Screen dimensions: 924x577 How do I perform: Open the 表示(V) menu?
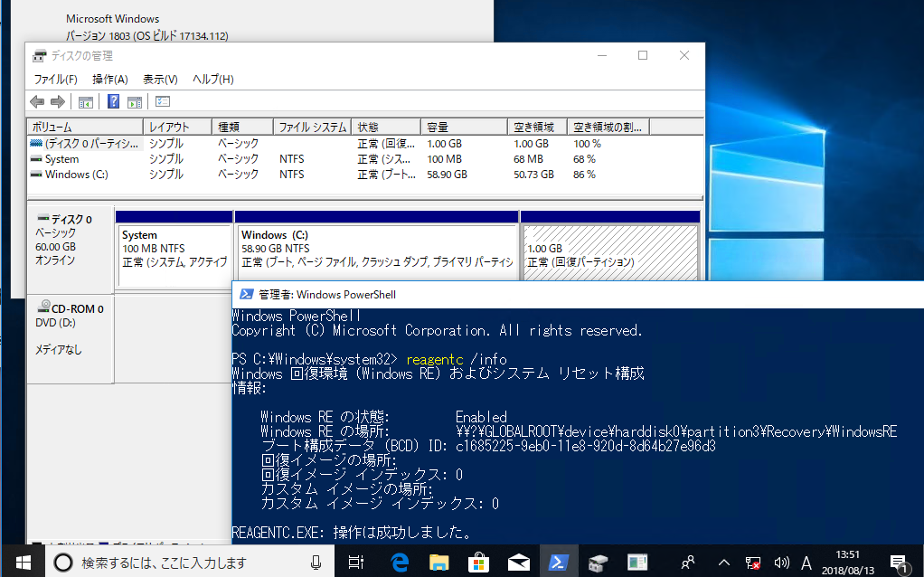(160, 79)
